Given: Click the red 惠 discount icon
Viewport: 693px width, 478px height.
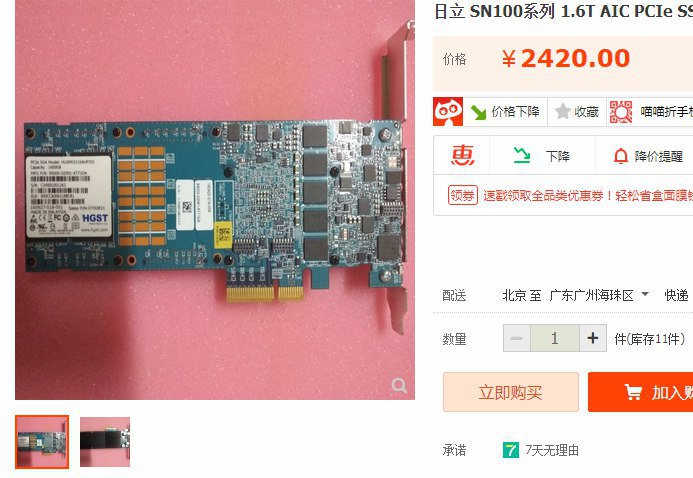Looking at the screenshot, I should click(462, 156).
